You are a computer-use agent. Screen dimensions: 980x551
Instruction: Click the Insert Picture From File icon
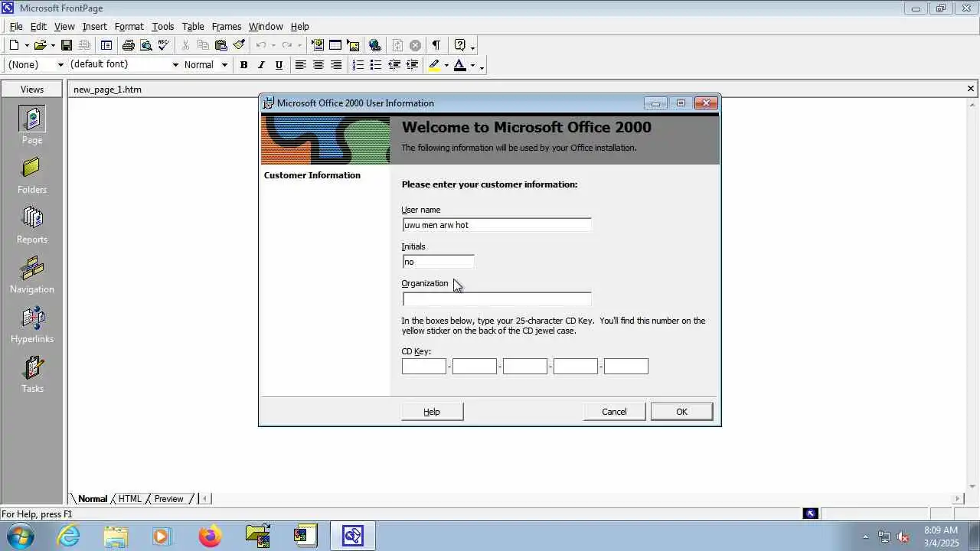click(x=353, y=45)
